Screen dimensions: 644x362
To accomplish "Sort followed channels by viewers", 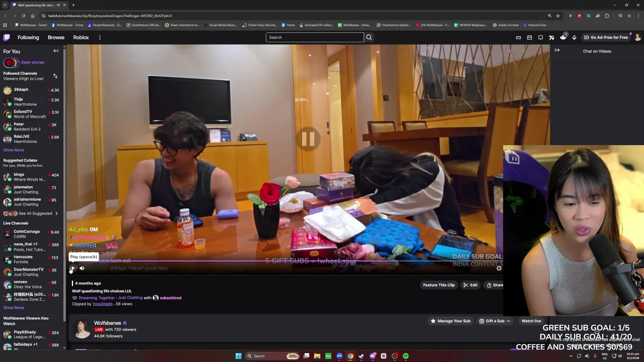I will click(x=55, y=76).
